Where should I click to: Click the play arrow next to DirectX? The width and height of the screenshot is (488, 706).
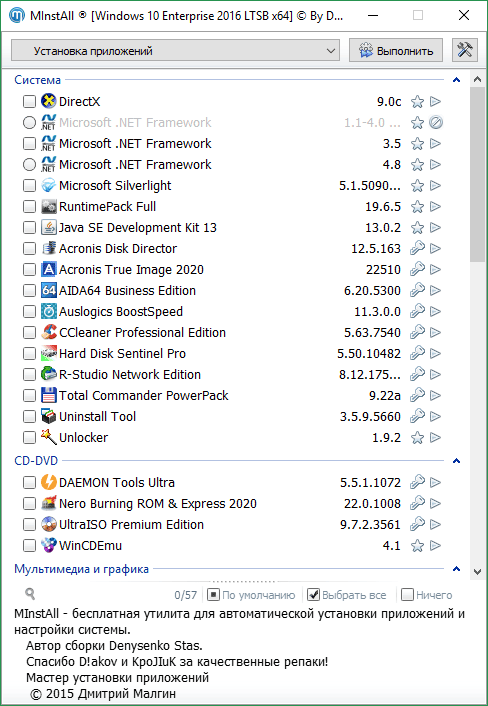tap(435, 101)
